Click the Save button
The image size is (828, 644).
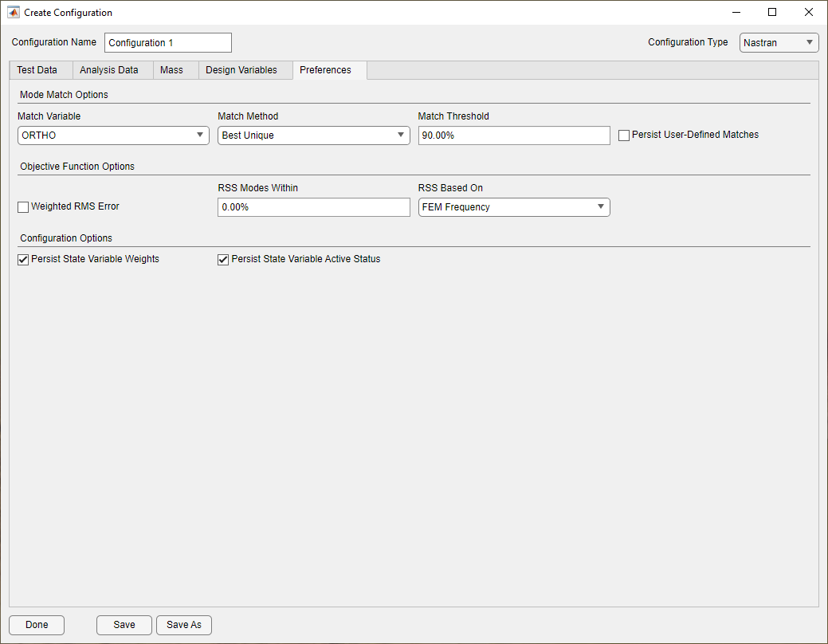coord(124,625)
